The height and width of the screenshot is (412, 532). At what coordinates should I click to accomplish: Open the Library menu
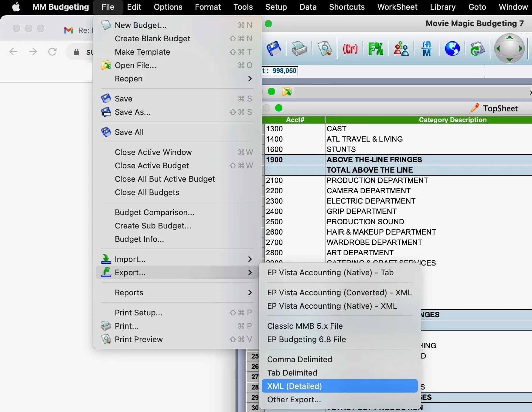[443, 7]
